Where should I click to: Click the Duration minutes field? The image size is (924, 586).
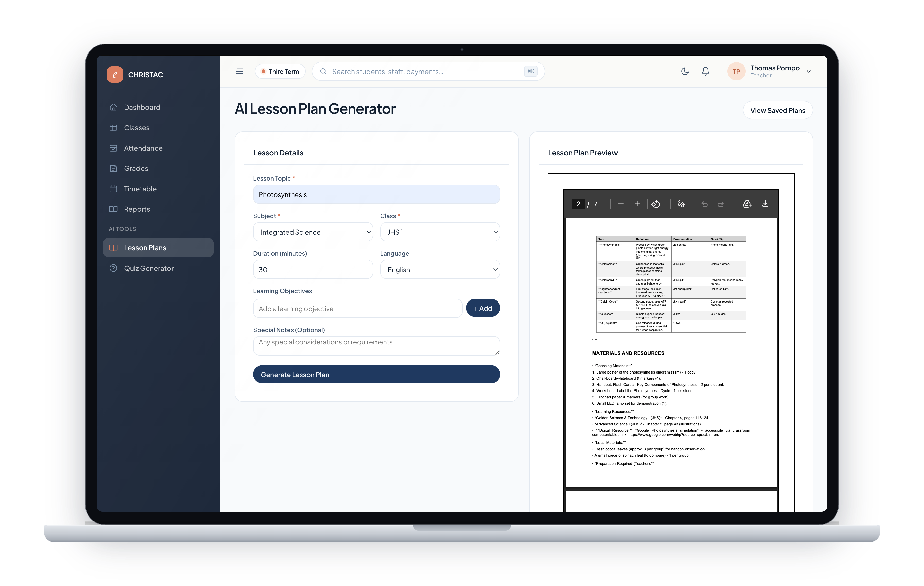pos(313,270)
